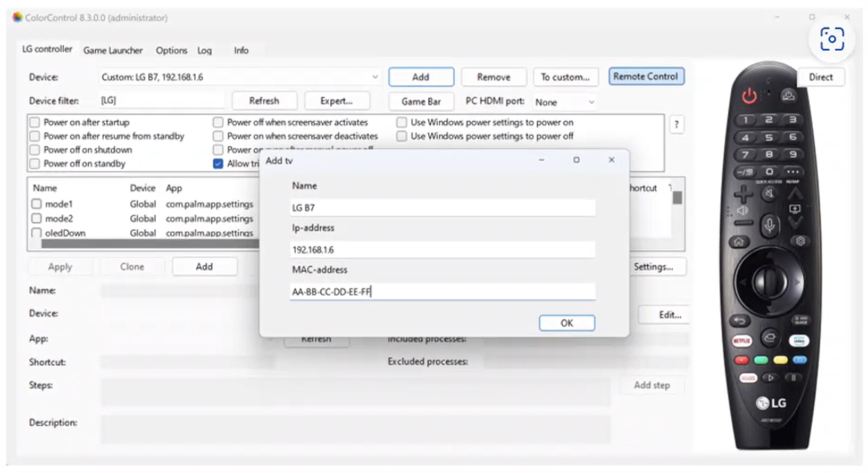Enable Power on after resume from standby

35,136
